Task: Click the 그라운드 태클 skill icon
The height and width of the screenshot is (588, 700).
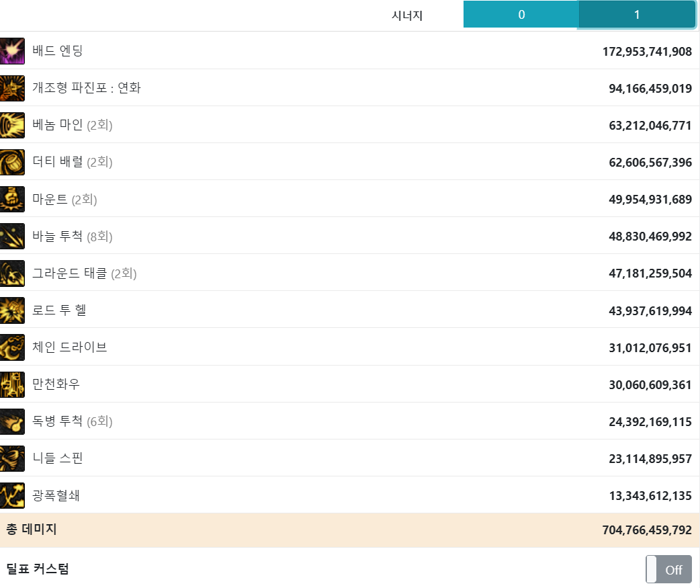Action: (12, 274)
